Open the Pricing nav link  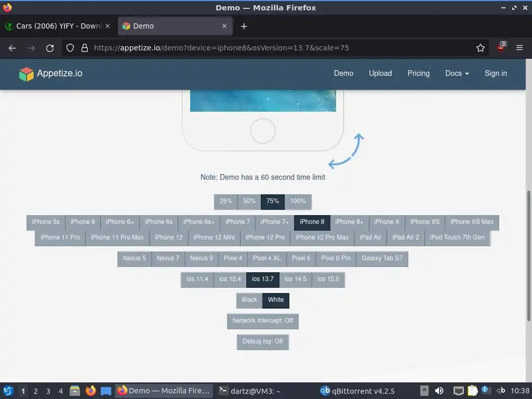pos(418,73)
